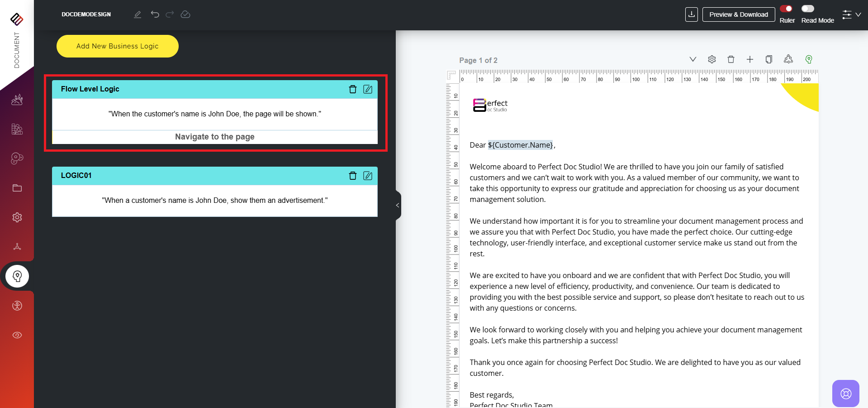This screenshot has height=408, width=868.
Task: Click the Preview & Download button
Action: point(738,14)
